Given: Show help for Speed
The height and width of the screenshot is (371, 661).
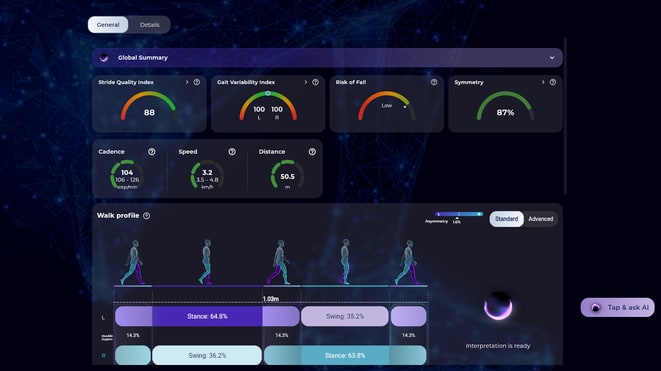Looking at the screenshot, I should coord(232,152).
